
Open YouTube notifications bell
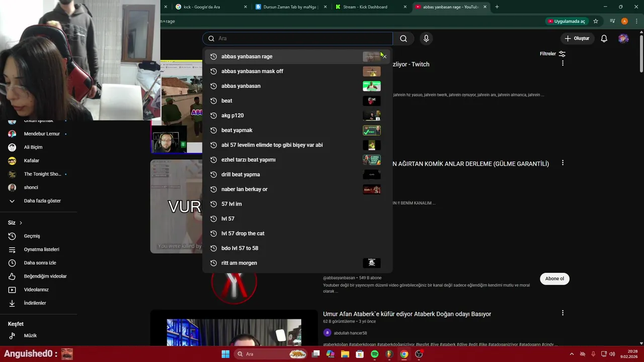(x=604, y=39)
